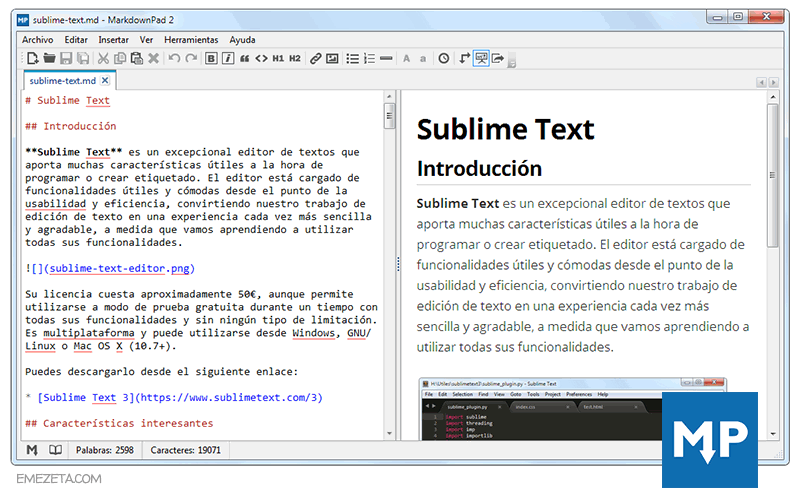This screenshot has height=500, width=800.
Task: Apply italic formatting with the I icon
Action: click(x=228, y=59)
